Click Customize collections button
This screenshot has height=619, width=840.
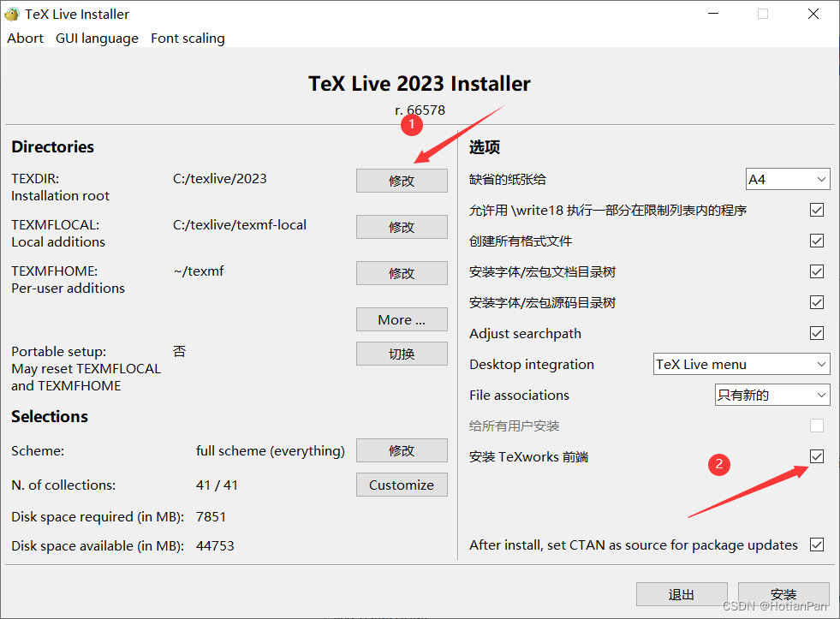(402, 485)
